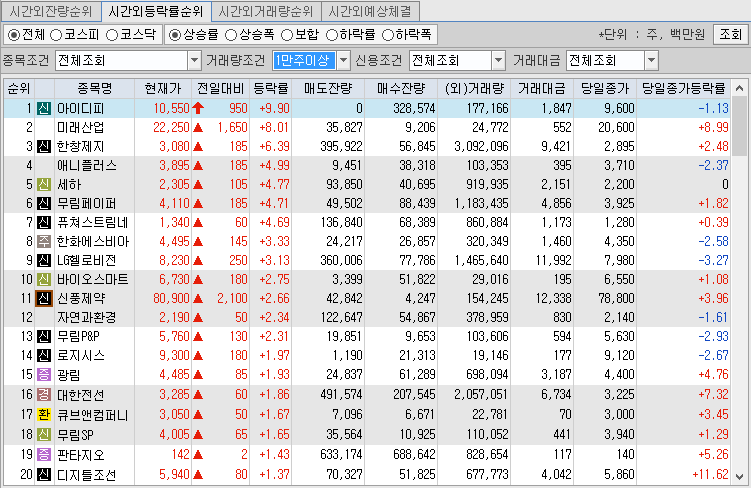This screenshot has width=751, height=488.
Task: Click the green 신 badge beside 바이오스마트
Action: pyautogui.click(x=44, y=279)
